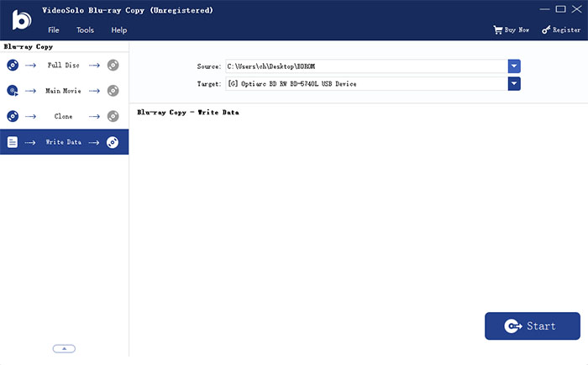
Task: Select Write Data mode
Action: point(64,142)
